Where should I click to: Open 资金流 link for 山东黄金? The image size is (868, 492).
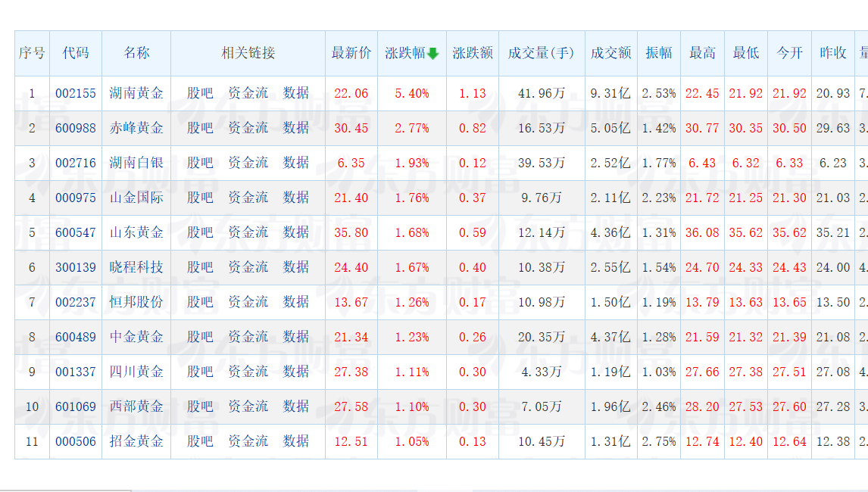click(x=248, y=232)
